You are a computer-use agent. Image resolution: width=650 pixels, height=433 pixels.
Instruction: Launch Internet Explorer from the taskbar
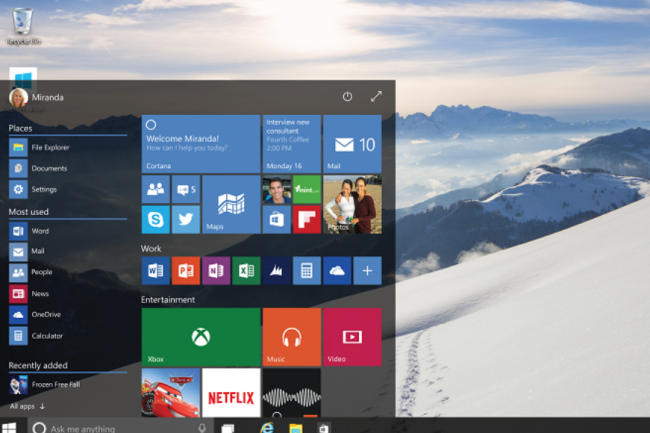tap(267, 428)
